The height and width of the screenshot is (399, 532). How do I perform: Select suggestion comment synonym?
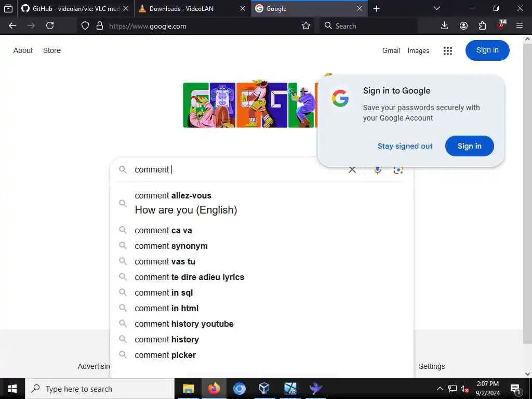[x=262, y=246]
